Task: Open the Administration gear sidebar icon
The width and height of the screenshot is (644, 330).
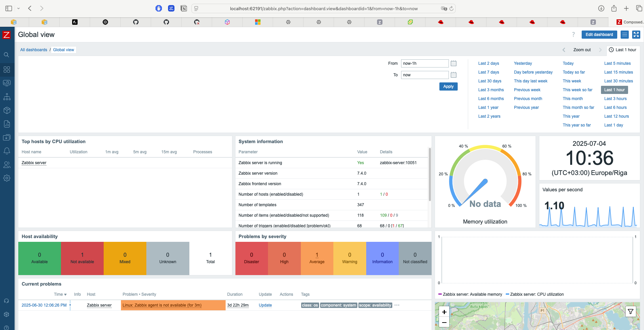Action: pos(7,178)
